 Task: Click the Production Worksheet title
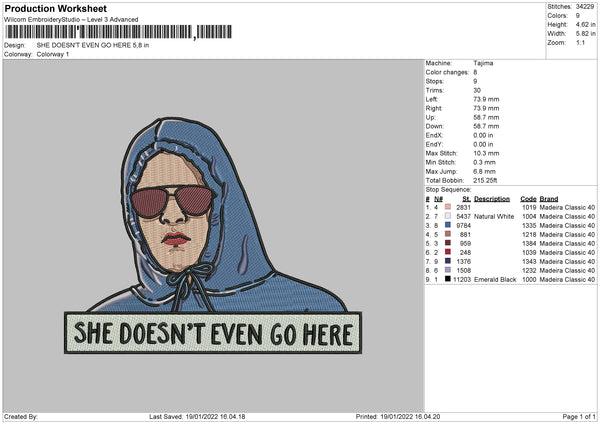(55, 9)
